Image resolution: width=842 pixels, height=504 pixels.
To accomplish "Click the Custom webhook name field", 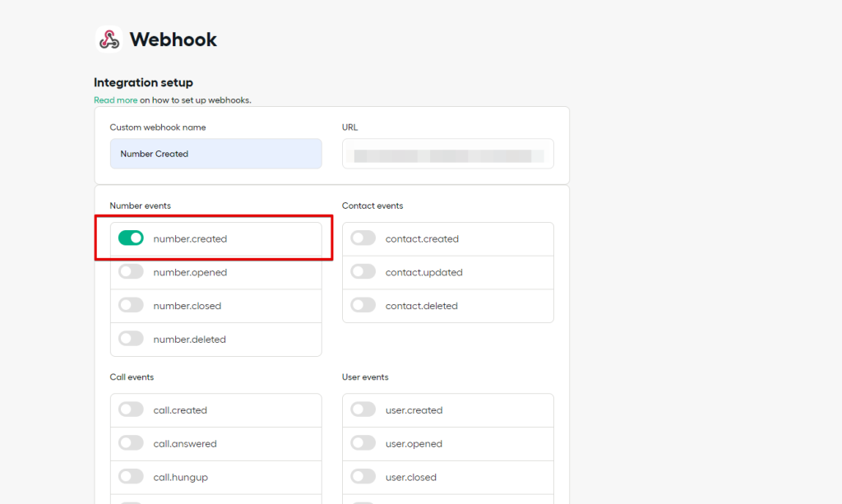I will point(215,154).
